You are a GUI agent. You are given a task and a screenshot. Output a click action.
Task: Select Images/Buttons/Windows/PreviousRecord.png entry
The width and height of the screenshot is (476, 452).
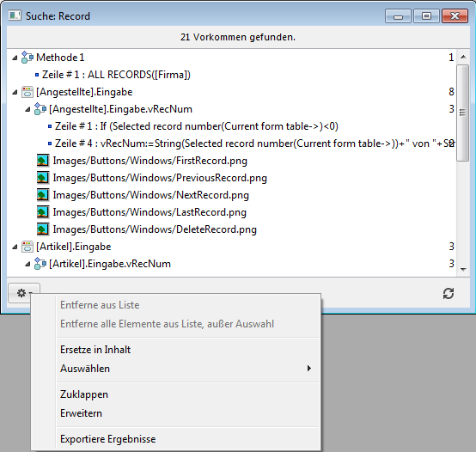tap(160, 178)
